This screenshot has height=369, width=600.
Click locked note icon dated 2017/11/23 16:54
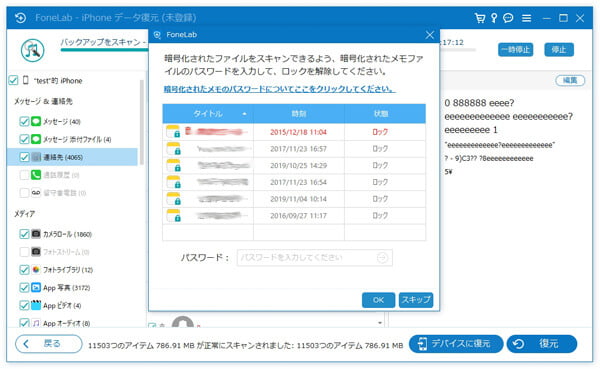[x=173, y=182]
